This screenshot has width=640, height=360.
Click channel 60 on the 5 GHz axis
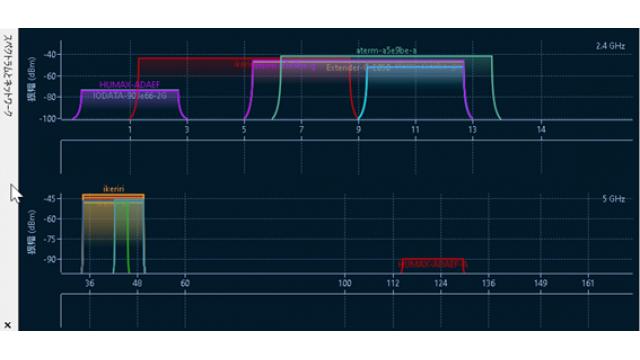point(185,283)
